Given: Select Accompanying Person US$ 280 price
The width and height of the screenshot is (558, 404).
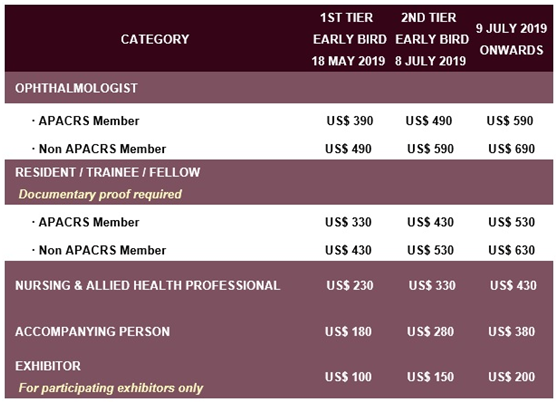Looking at the screenshot, I should 431,331.
